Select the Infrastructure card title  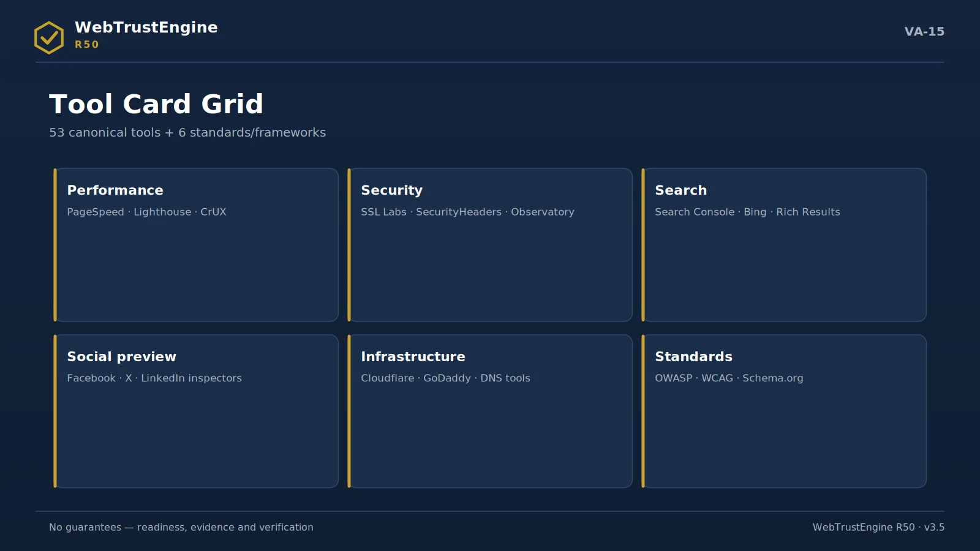coord(413,356)
